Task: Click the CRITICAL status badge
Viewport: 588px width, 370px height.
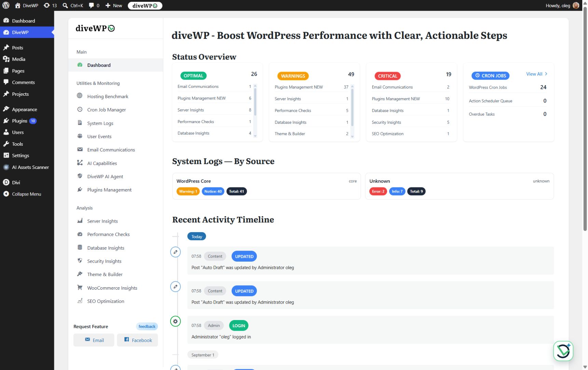Action: click(387, 76)
